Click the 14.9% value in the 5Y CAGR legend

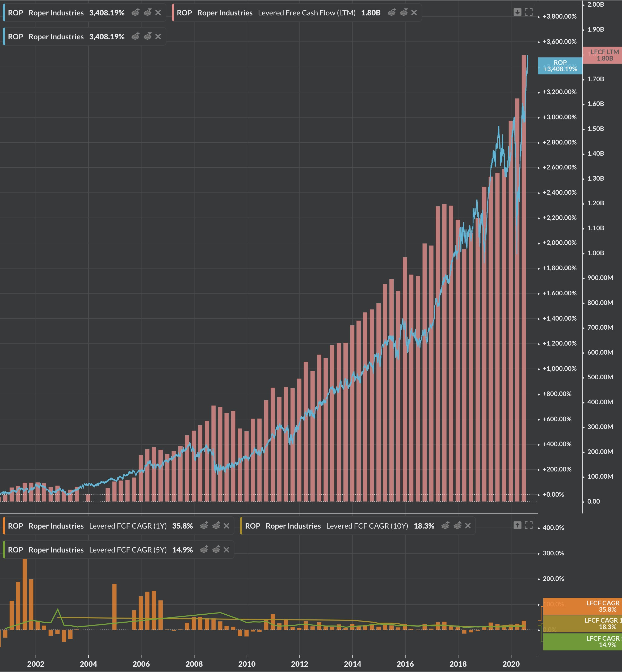[x=182, y=550]
